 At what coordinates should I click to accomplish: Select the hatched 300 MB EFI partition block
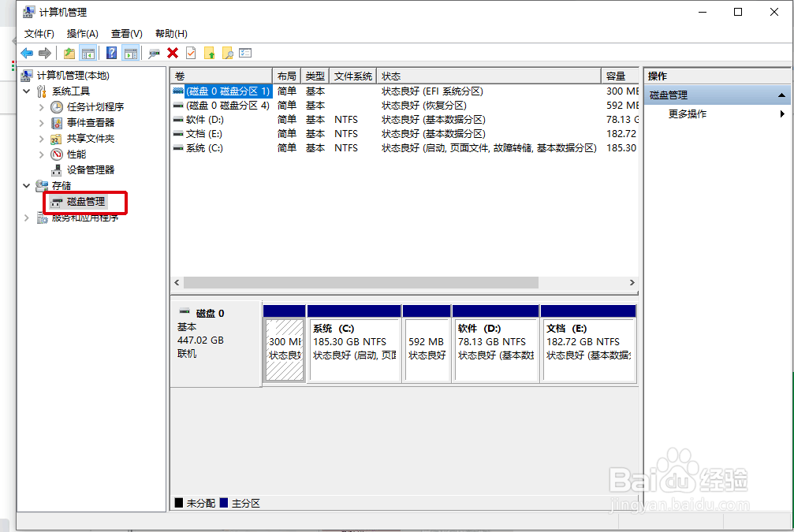coord(285,344)
